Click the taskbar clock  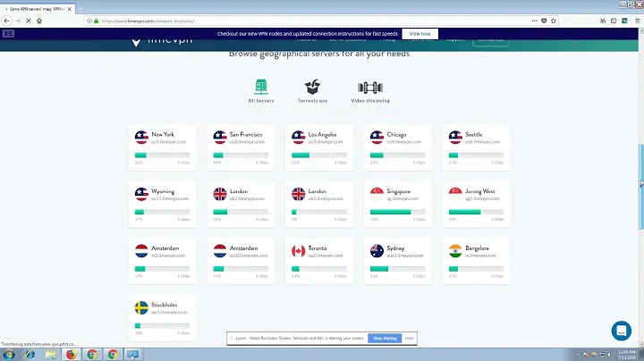[x=627, y=355]
